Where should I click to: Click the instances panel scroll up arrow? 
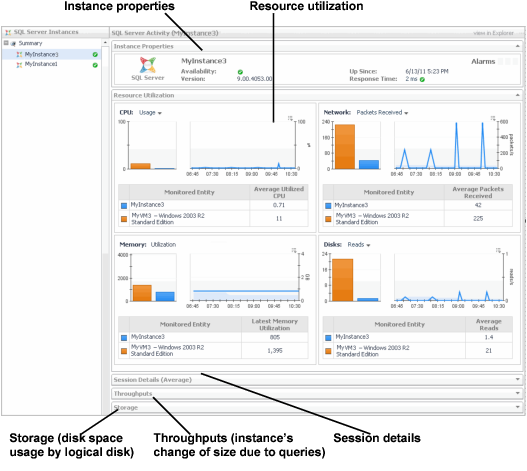(x=105, y=43)
